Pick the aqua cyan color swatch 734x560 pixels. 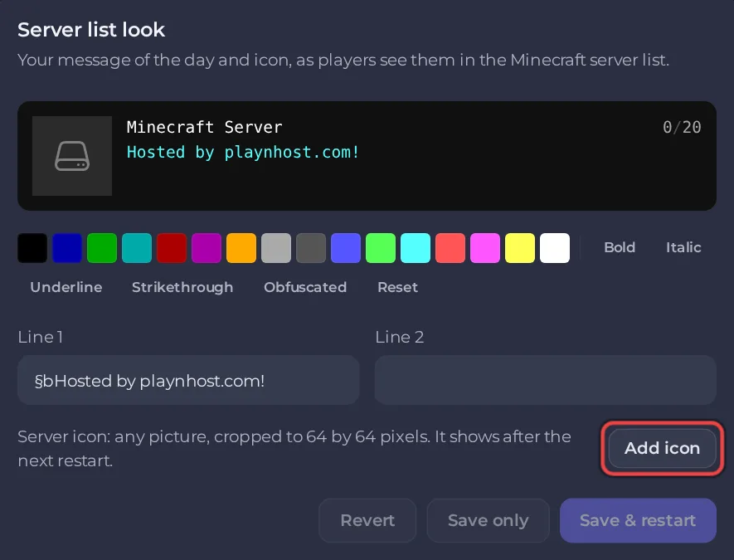click(416, 248)
